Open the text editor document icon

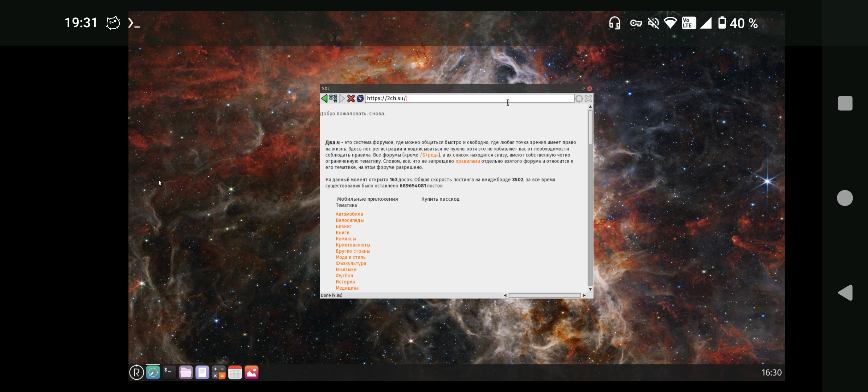[x=202, y=372]
